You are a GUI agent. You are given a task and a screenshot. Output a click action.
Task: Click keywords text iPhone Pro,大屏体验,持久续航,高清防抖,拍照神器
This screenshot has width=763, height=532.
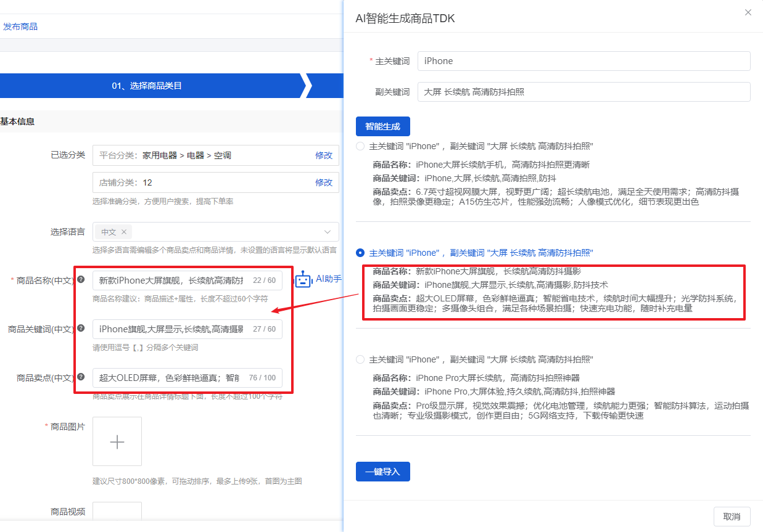(520, 391)
